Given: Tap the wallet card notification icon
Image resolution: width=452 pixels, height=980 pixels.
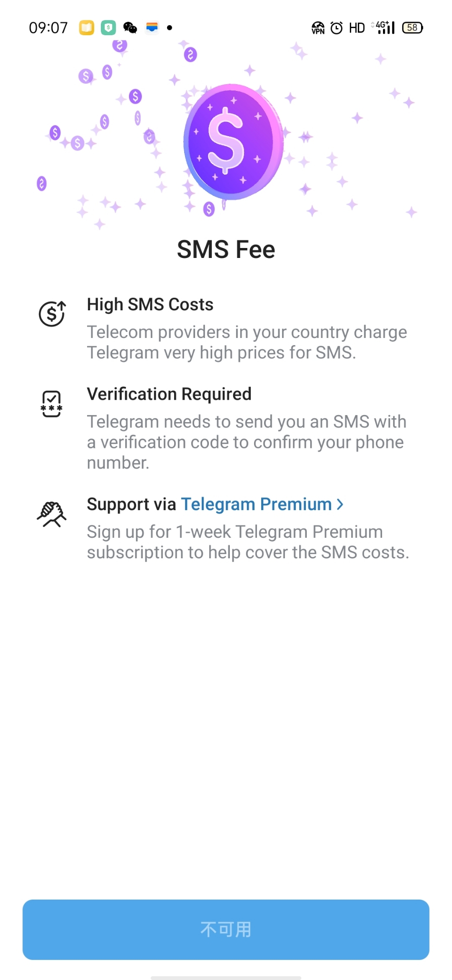Looking at the screenshot, I should coord(152,28).
